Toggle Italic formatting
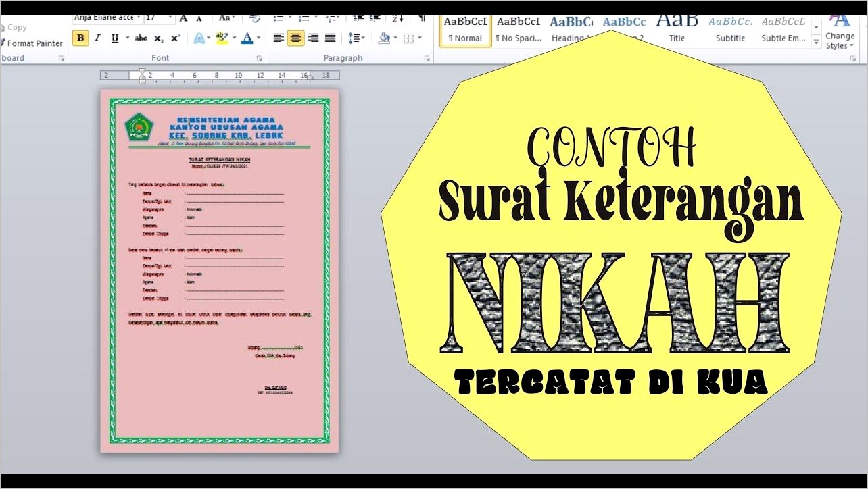Image resolution: width=868 pixels, height=489 pixels. [x=97, y=38]
